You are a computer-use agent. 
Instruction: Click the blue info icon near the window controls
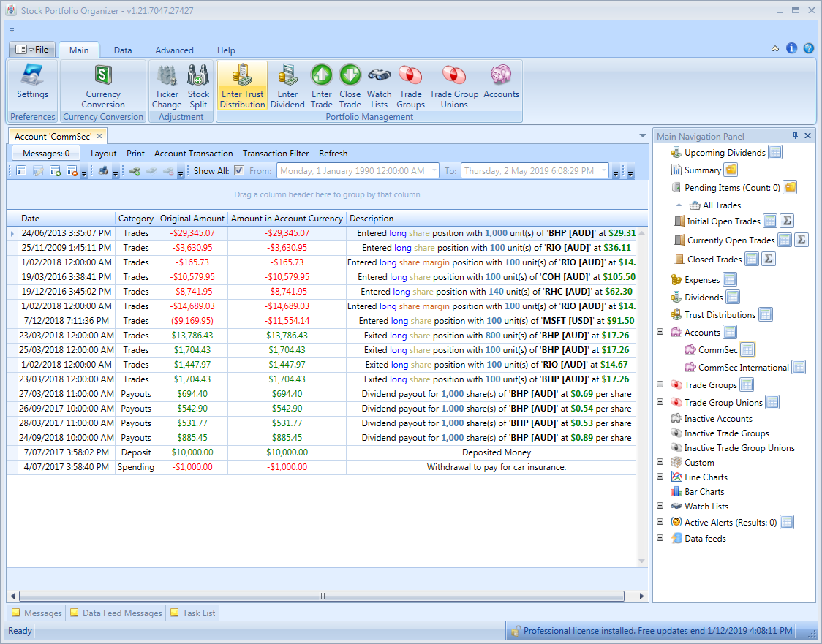[791, 48]
